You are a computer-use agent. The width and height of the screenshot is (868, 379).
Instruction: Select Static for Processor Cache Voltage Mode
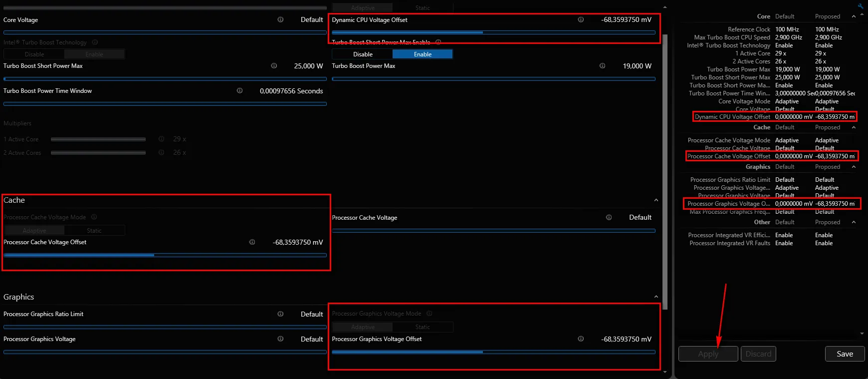tap(94, 230)
